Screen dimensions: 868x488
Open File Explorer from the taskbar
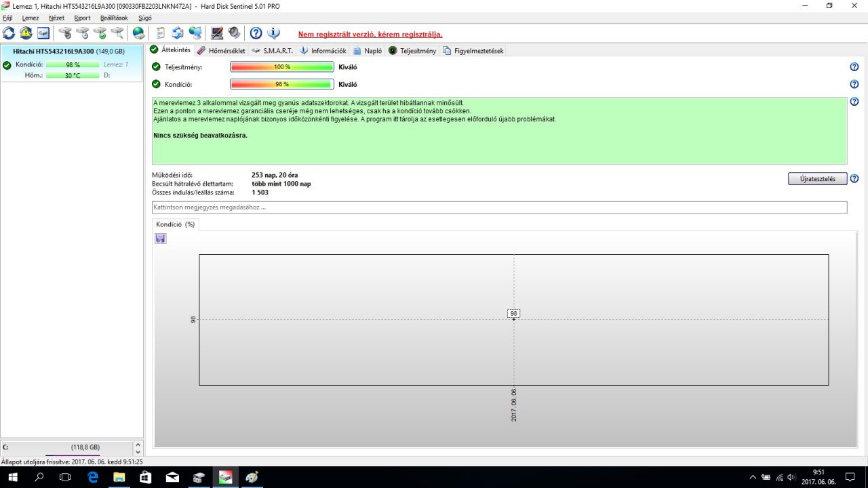119,477
